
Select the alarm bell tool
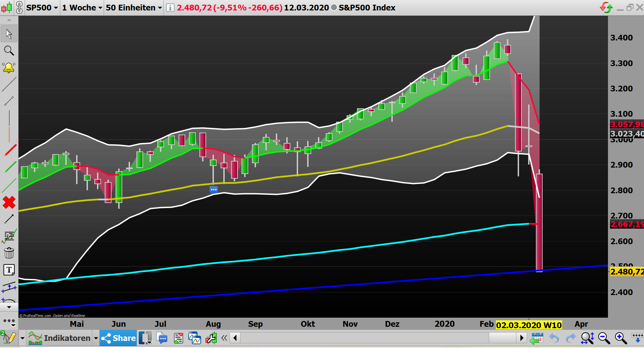click(9, 67)
